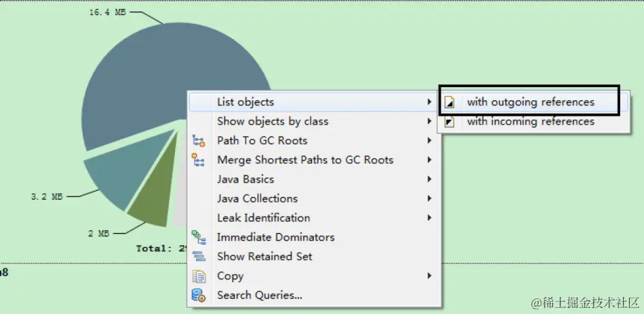Click the Total label under the chart

pyautogui.click(x=162, y=249)
